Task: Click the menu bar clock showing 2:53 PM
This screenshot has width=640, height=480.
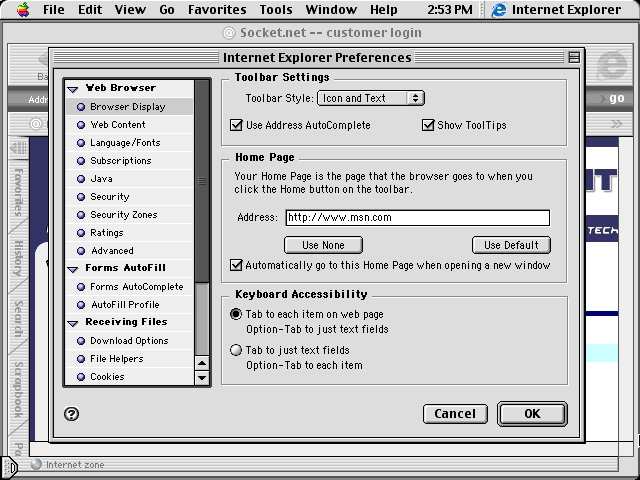Action: (450, 9)
